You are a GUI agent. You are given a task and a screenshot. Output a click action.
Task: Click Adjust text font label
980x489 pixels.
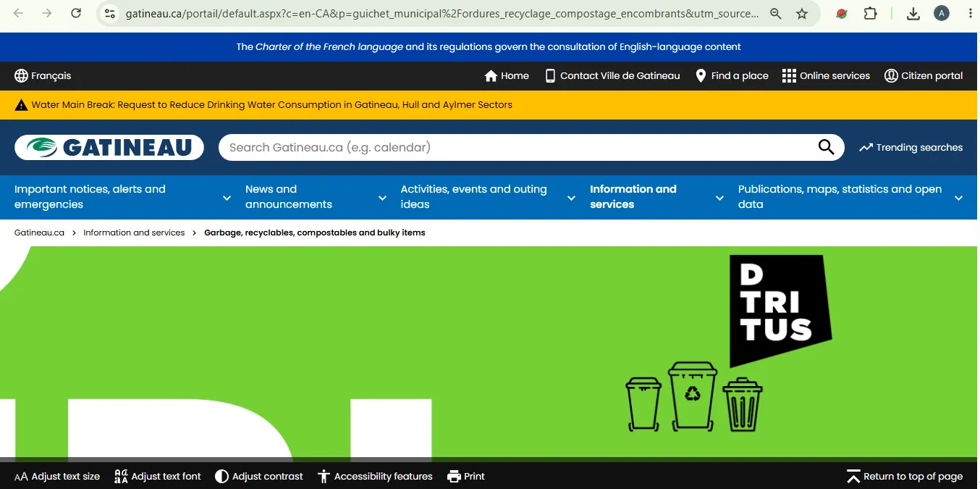(166, 477)
